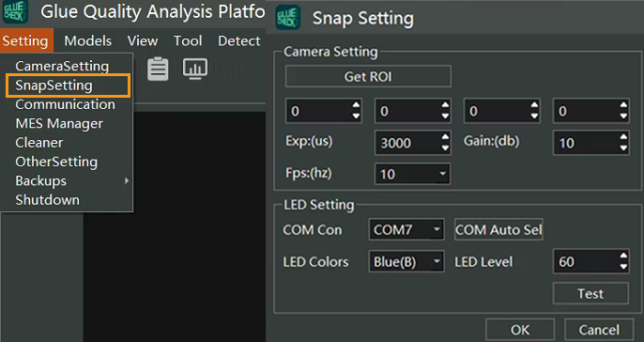The height and width of the screenshot is (342, 644).
Task: Open the Setting menu
Action: (26, 40)
